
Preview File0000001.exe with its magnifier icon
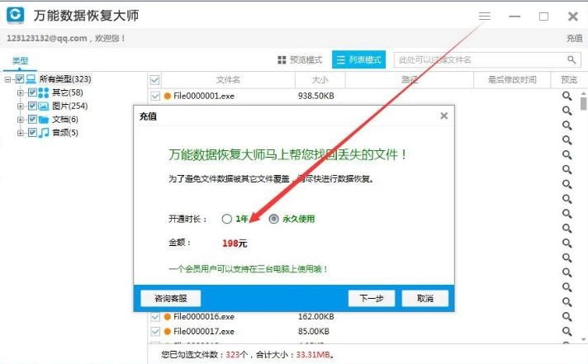pos(567,96)
